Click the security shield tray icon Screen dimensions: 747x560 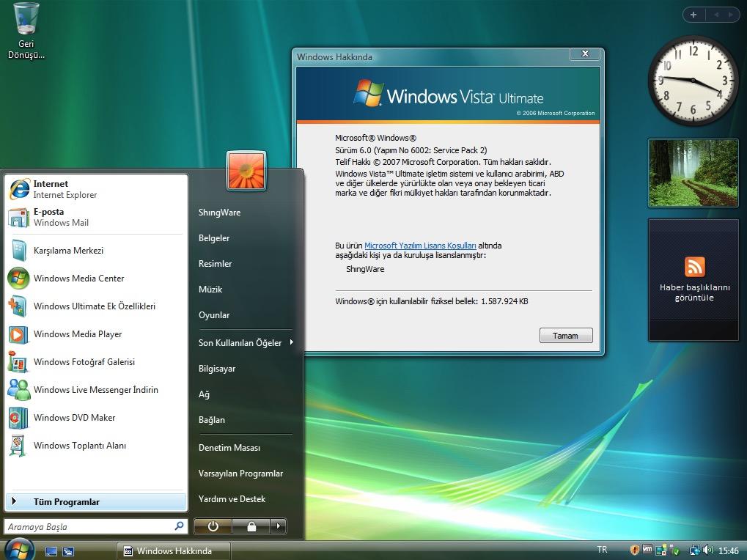click(x=634, y=550)
